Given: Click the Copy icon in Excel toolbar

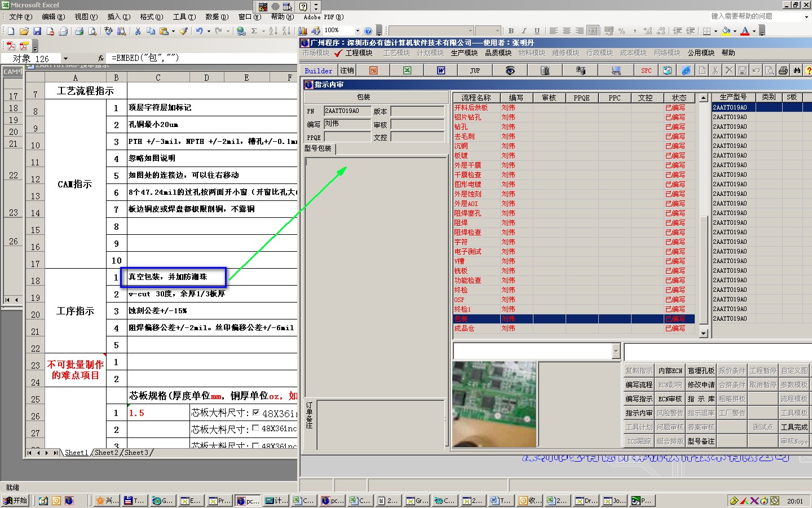Looking at the screenshot, I should pos(151,31).
